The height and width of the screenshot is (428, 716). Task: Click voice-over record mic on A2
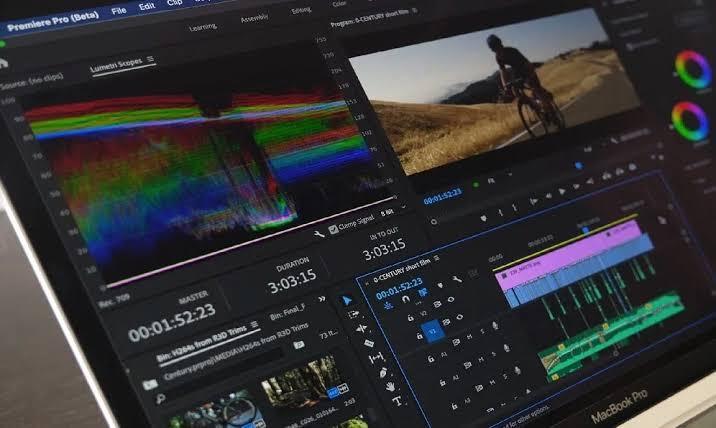[507, 348]
